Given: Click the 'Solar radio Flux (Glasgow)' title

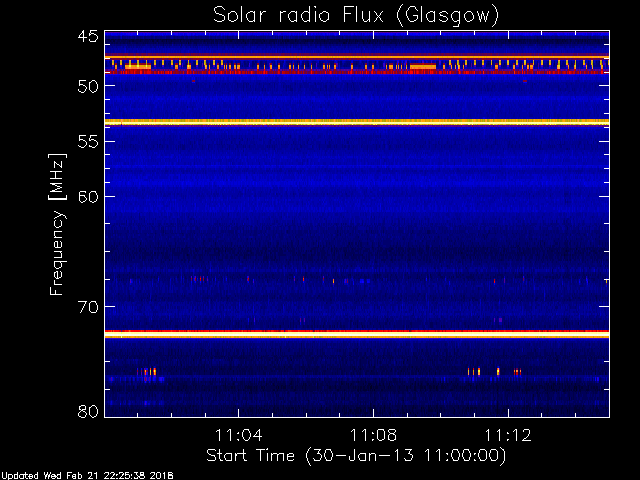Looking at the screenshot, I should (356, 16).
